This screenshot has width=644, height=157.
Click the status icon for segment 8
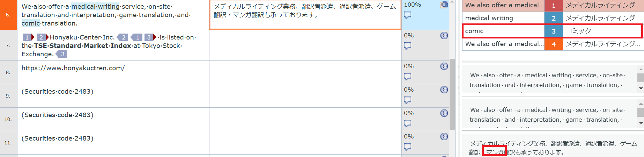coord(444,66)
